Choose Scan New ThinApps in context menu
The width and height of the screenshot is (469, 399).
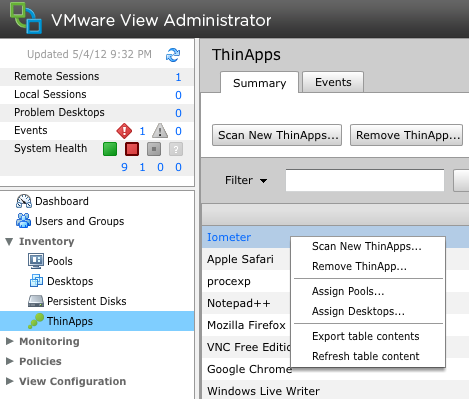pyautogui.click(x=367, y=246)
